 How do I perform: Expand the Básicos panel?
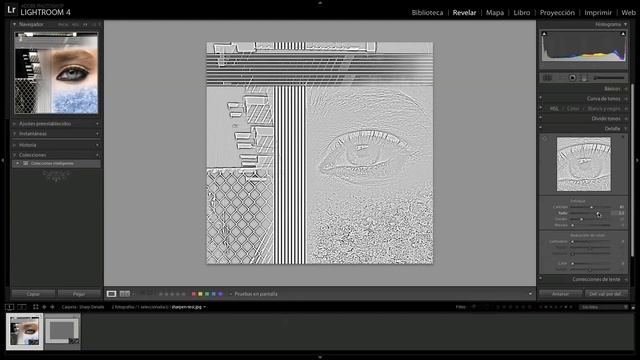coord(625,89)
